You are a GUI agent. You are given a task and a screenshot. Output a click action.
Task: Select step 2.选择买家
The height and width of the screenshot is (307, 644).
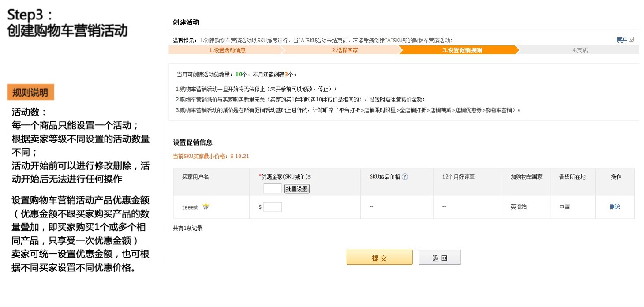pos(344,50)
